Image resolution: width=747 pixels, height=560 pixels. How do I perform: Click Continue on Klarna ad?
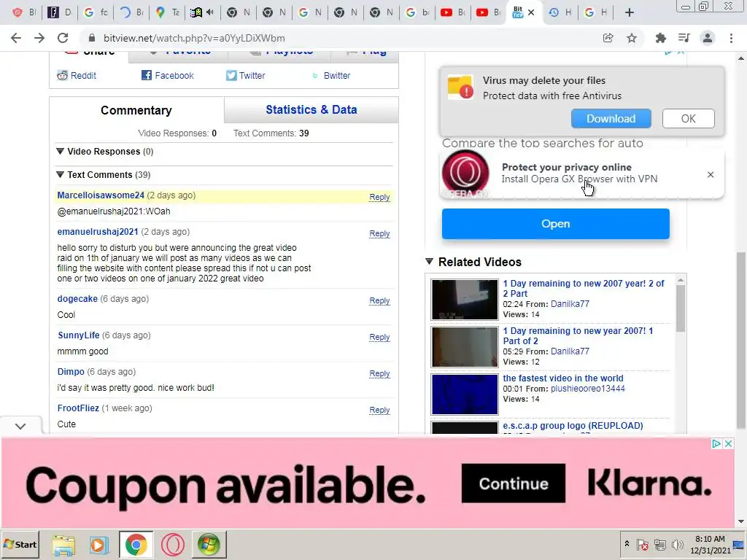point(513,483)
